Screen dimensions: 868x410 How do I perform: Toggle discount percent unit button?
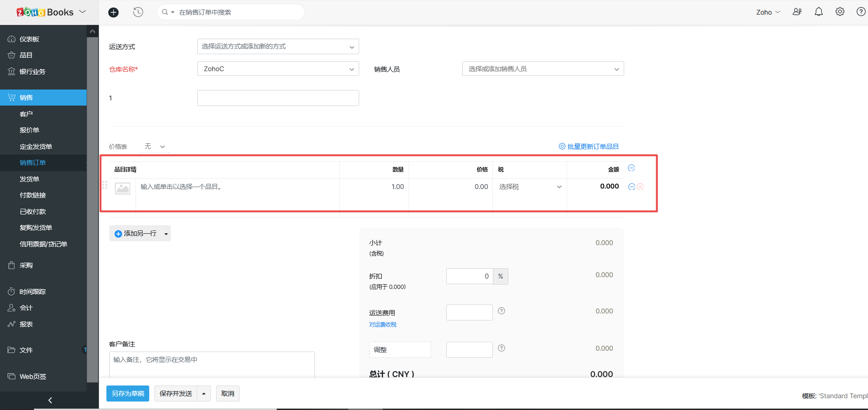pos(500,277)
